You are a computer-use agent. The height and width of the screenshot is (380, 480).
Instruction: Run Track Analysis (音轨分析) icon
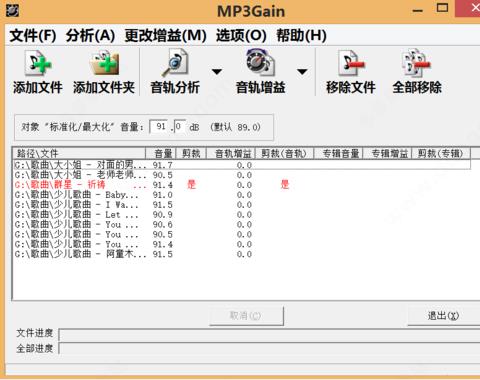point(175,63)
